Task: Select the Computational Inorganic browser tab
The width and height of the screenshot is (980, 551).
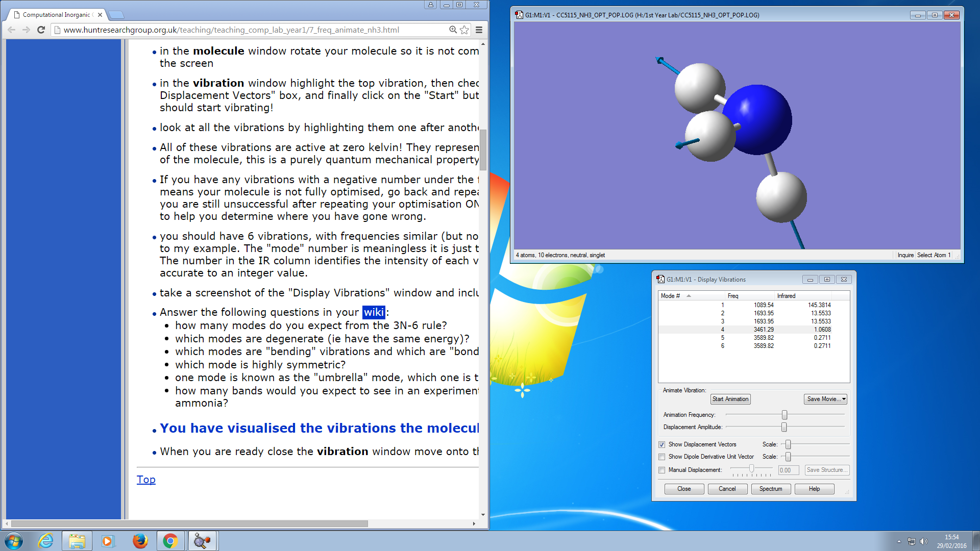Action: pos(56,15)
